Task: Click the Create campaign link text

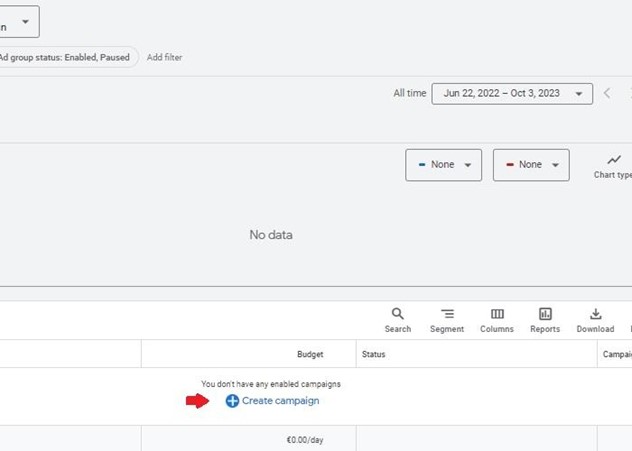Action: point(280,401)
